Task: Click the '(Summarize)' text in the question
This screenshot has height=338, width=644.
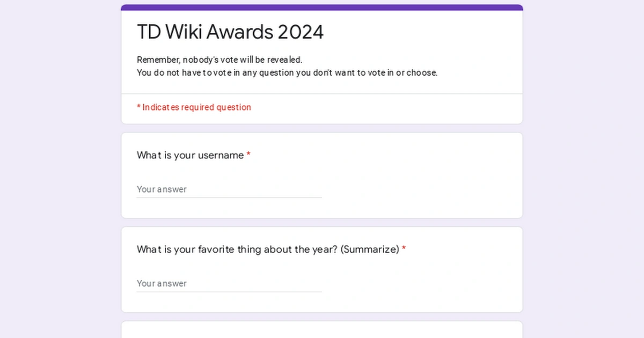Action: [370, 249]
